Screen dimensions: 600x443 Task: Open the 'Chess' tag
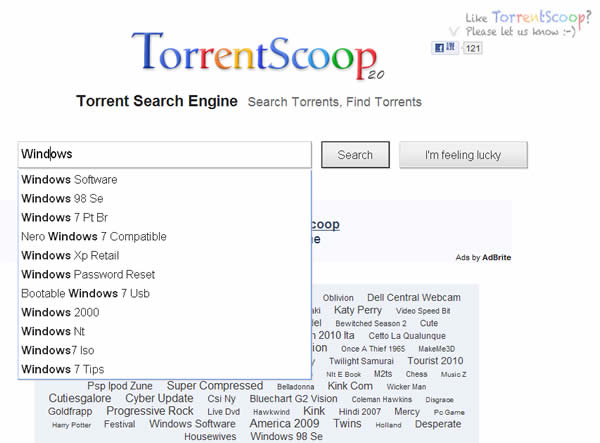[416, 374]
